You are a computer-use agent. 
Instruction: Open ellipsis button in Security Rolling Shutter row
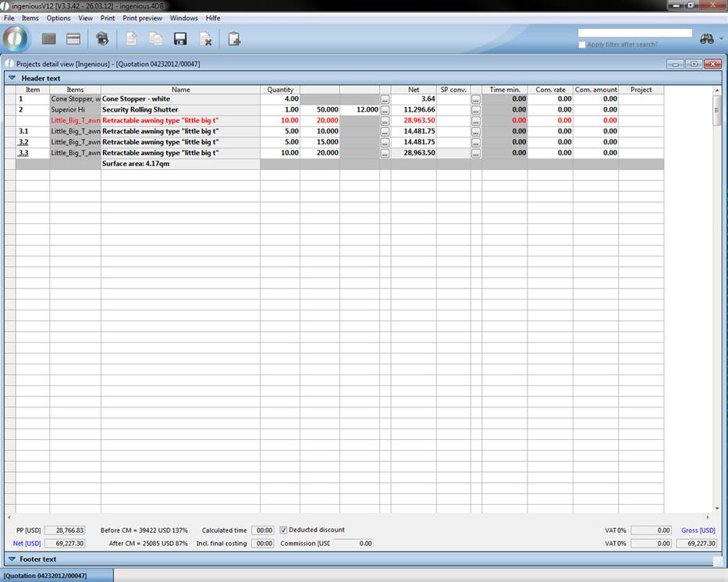click(x=385, y=110)
